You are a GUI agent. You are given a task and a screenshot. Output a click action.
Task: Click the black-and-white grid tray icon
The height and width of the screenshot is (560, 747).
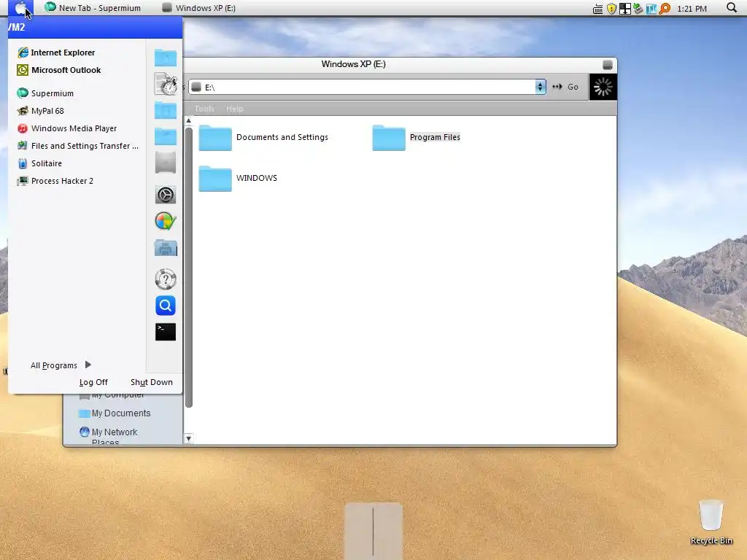coord(624,9)
